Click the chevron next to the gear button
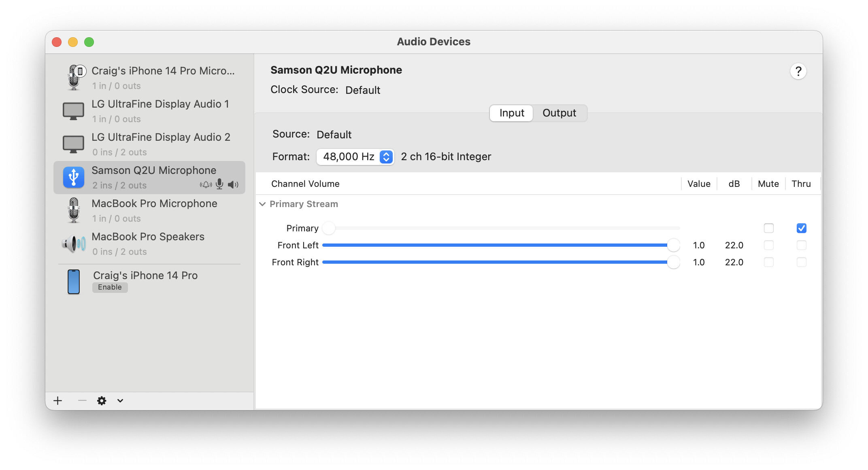 click(120, 400)
